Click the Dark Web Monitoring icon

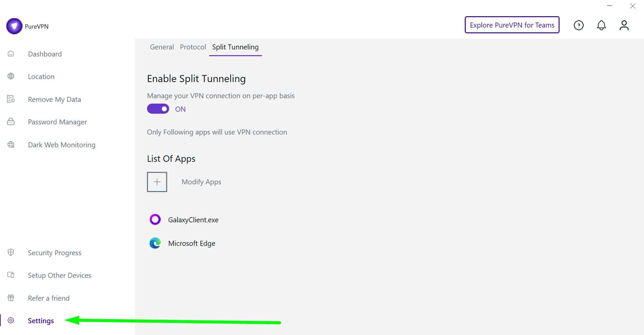click(x=11, y=145)
